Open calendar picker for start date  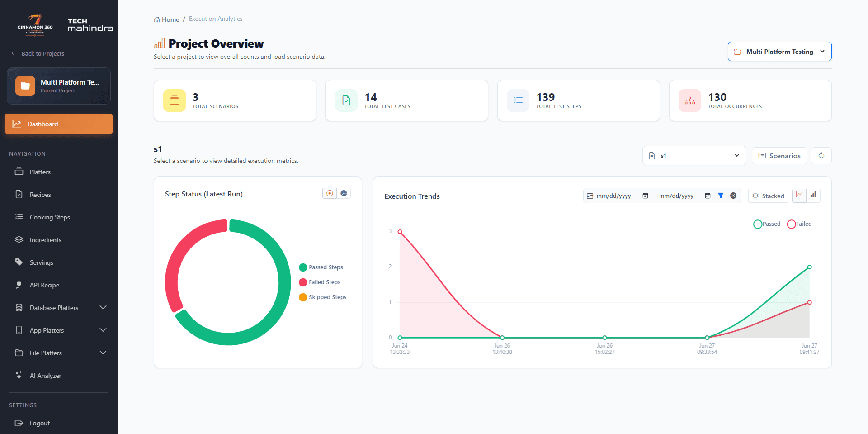tap(645, 196)
